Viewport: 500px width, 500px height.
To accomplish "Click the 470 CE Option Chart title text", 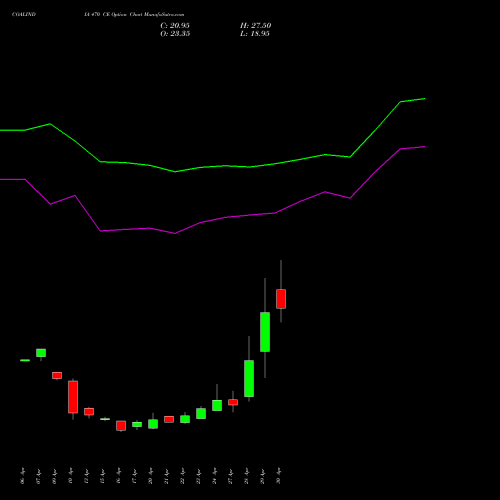I will tap(134, 14).
